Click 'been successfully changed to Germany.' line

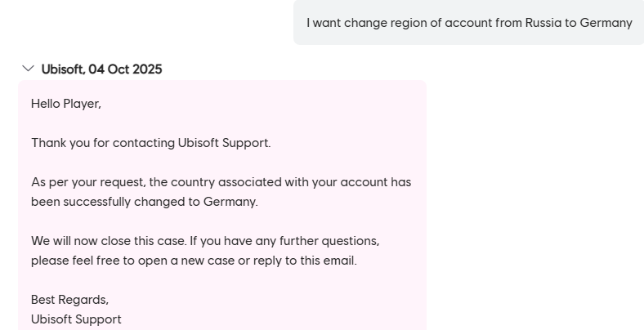point(144,202)
